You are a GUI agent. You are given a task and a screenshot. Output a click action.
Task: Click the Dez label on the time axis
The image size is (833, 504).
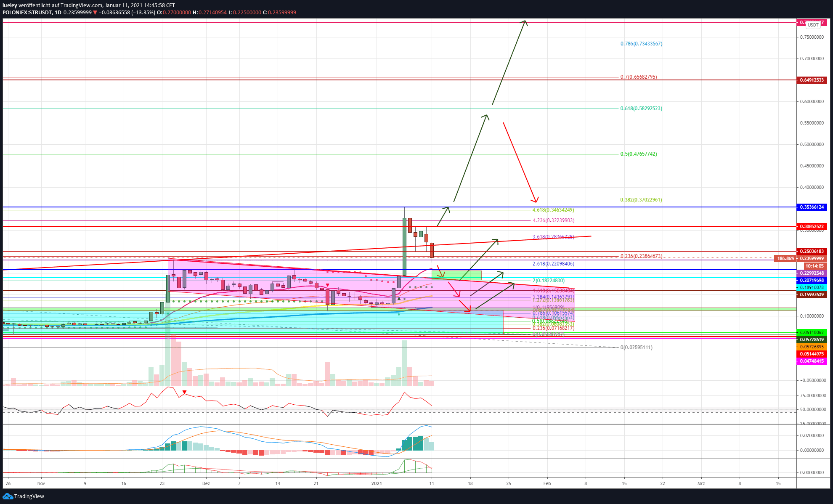click(x=206, y=483)
